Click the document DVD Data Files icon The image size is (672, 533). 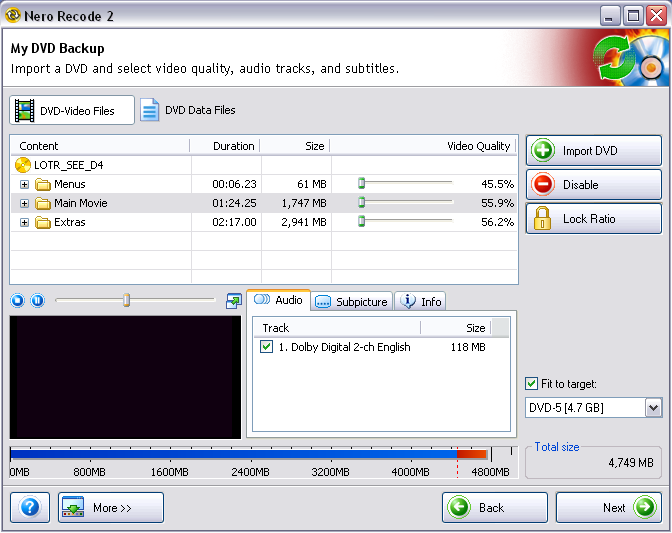150,110
